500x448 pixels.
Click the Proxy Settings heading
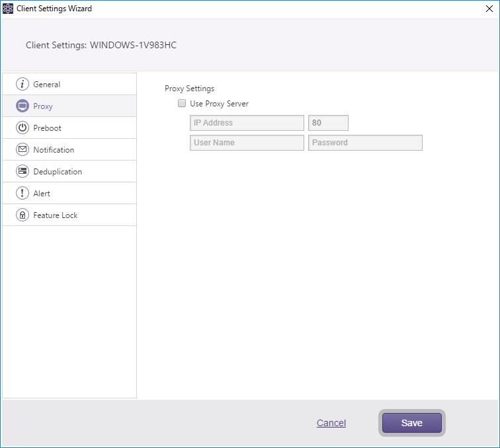(x=189, y=89)
